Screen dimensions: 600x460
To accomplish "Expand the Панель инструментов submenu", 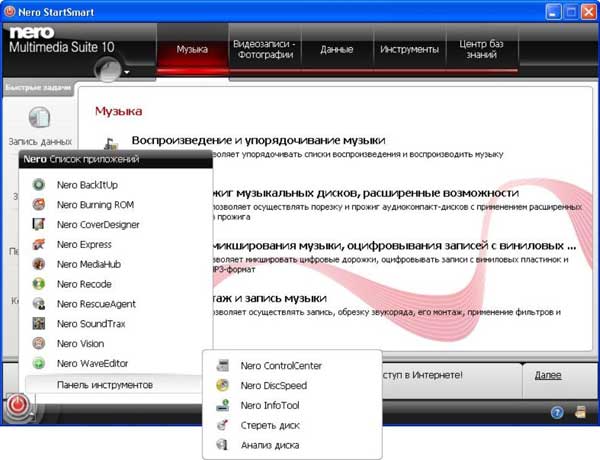I will coord(114,385).
